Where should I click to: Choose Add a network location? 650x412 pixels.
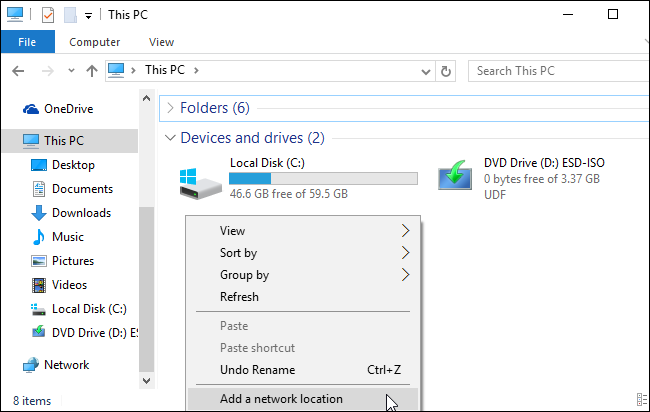[281, 399]
